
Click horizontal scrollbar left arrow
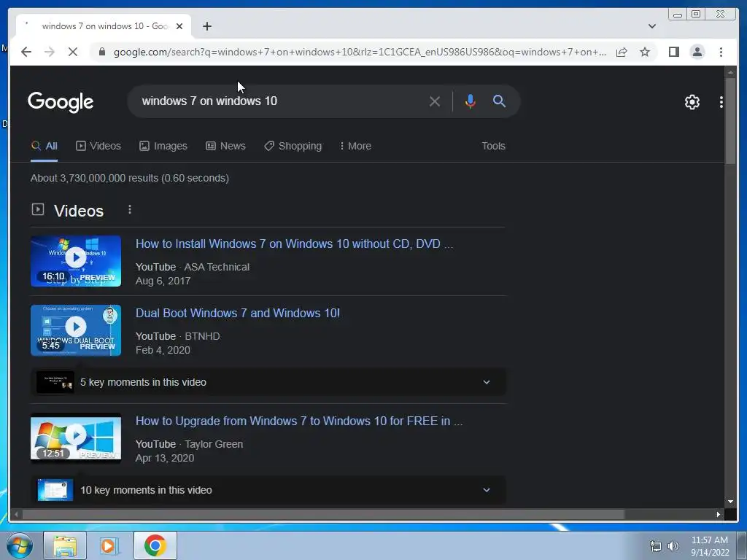pyautogui.click(x=17, y=514)
